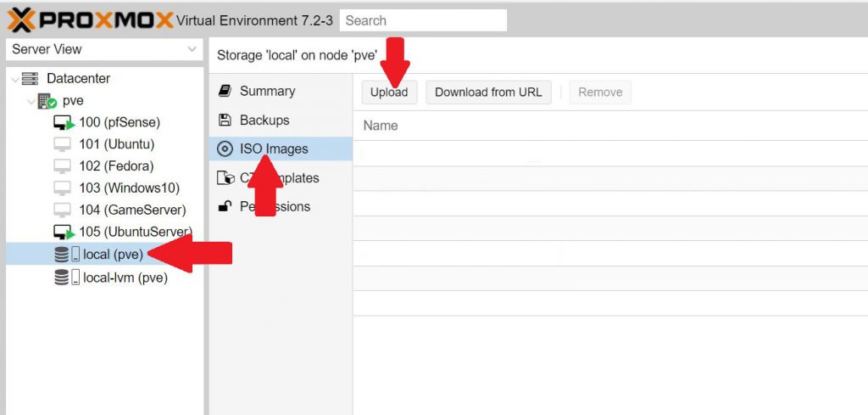Collapse the Datacenter tree node
Screen dimensions: 868x415
[x=14, y=79]
